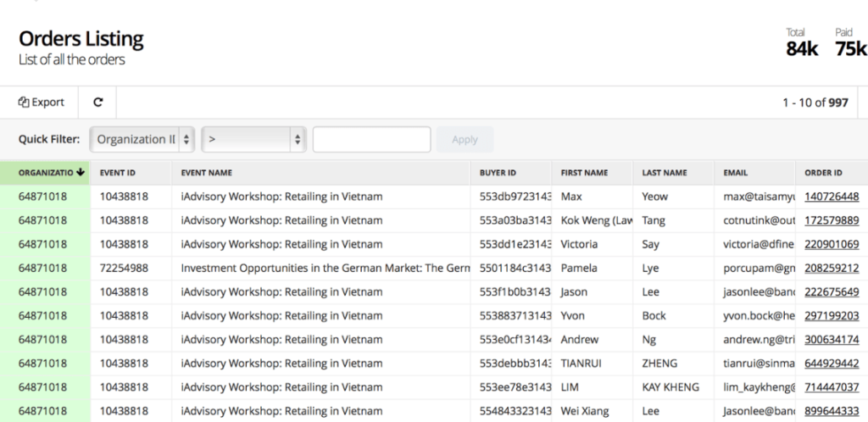Click the Export button

[42, 103]
